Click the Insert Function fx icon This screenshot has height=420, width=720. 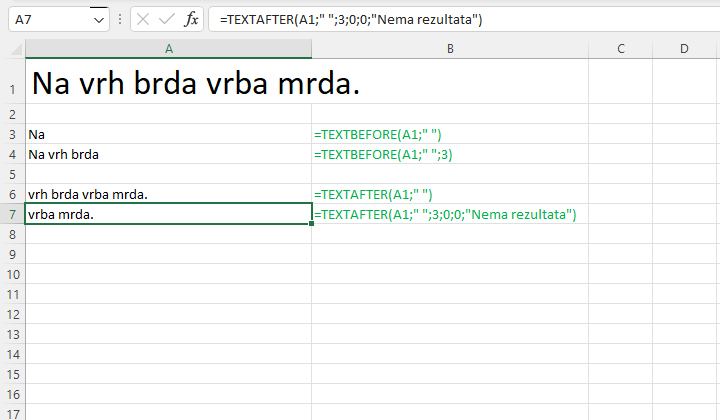[191, 20]
